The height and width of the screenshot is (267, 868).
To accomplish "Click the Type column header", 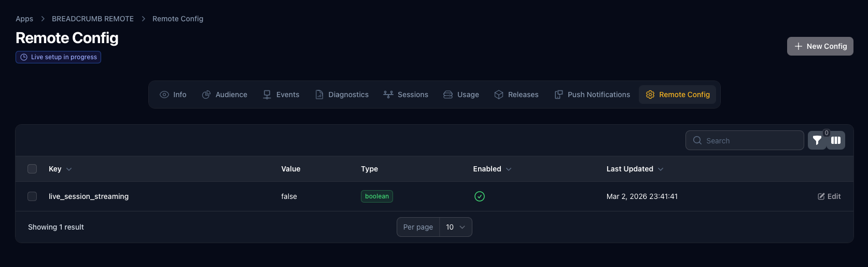I will tap(370, 169).
